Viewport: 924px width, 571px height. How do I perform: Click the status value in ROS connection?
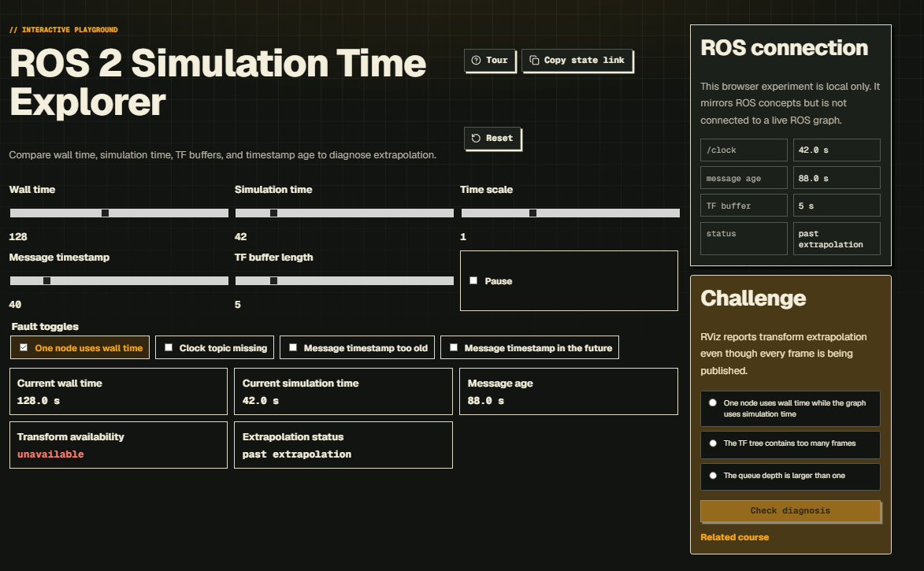831,239
